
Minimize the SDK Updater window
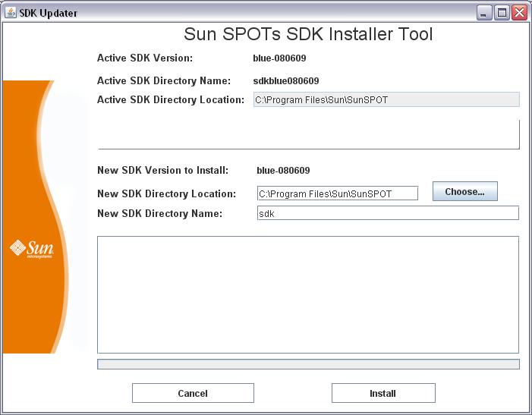click(484, 13)
